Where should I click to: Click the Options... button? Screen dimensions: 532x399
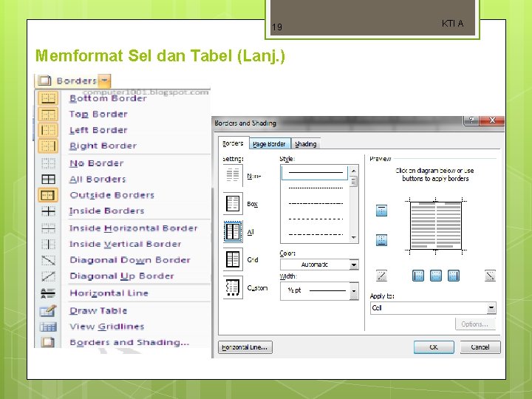475,324
